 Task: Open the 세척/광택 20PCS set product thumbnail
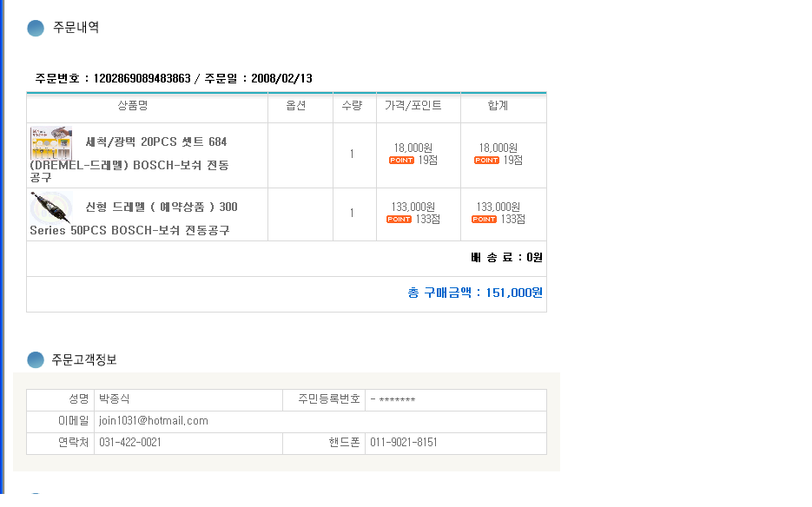tap(51, 143)
